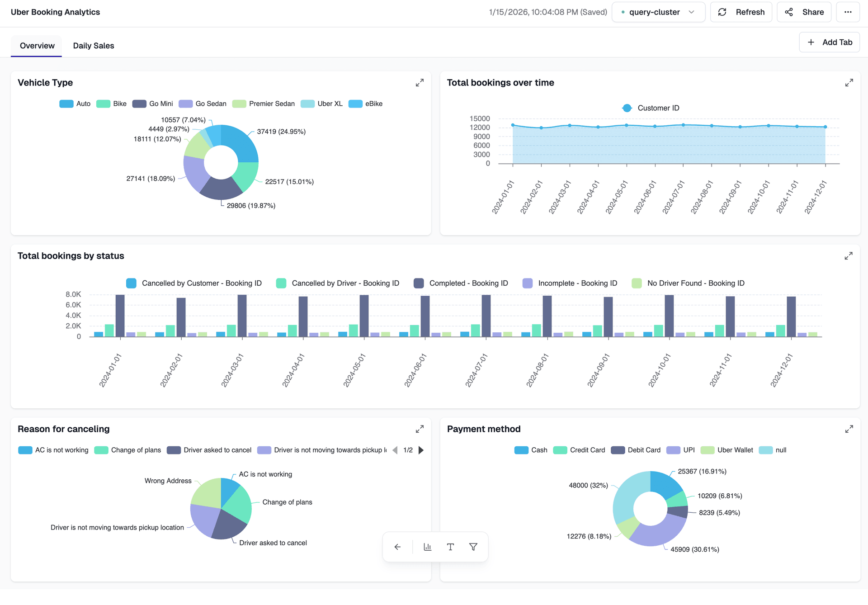Switch to the Daily Sales tab
The height and width of the screenshot is (605, 868).
point(94,46)
